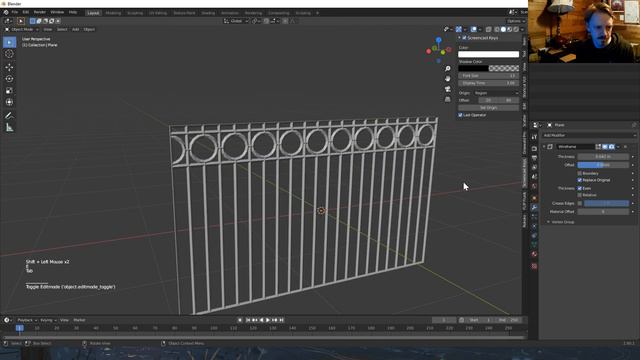Click the Set Origin button
The image size is (640, 360).
489,108
